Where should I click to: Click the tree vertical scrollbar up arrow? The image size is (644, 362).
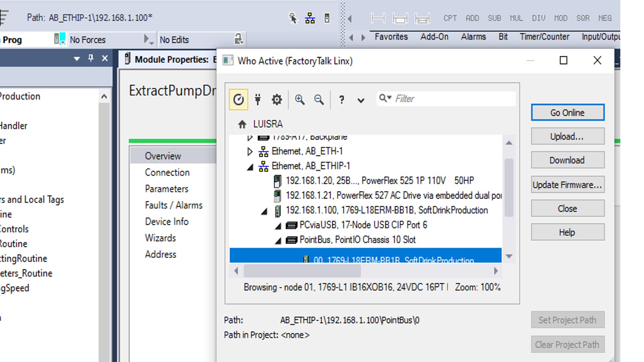tap(509, 143)
